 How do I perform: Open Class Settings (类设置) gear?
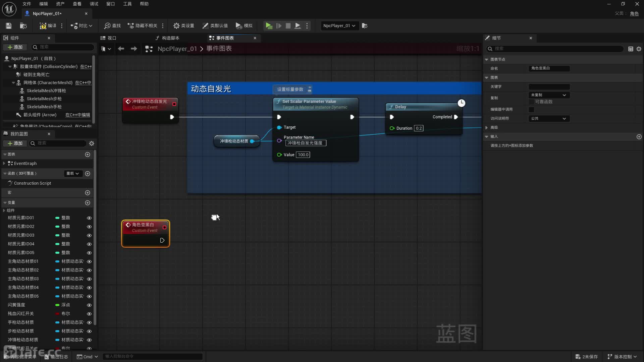tap(176, 26)
